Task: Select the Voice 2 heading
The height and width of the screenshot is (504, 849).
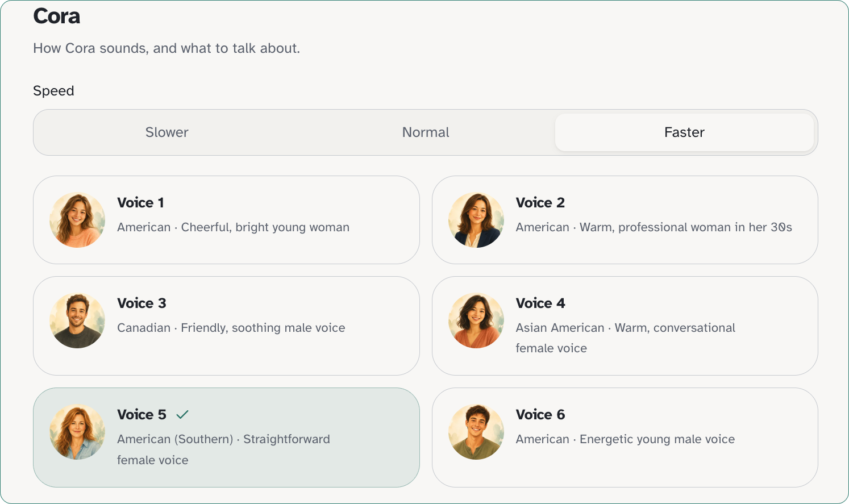Action: (540, 203)
